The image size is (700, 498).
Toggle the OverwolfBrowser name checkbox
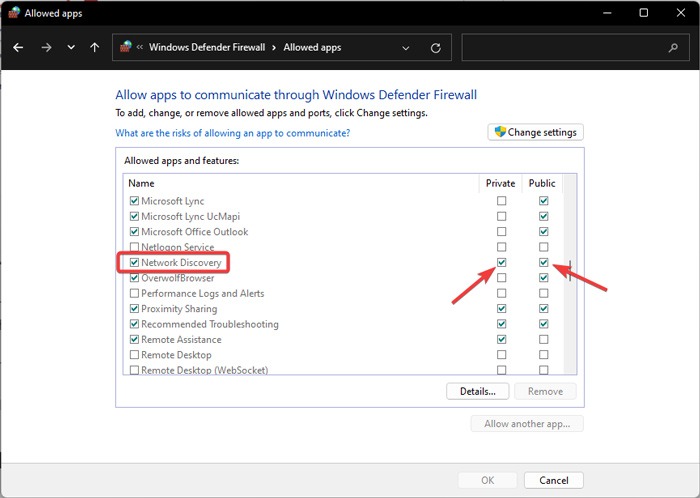click(134, 278)
